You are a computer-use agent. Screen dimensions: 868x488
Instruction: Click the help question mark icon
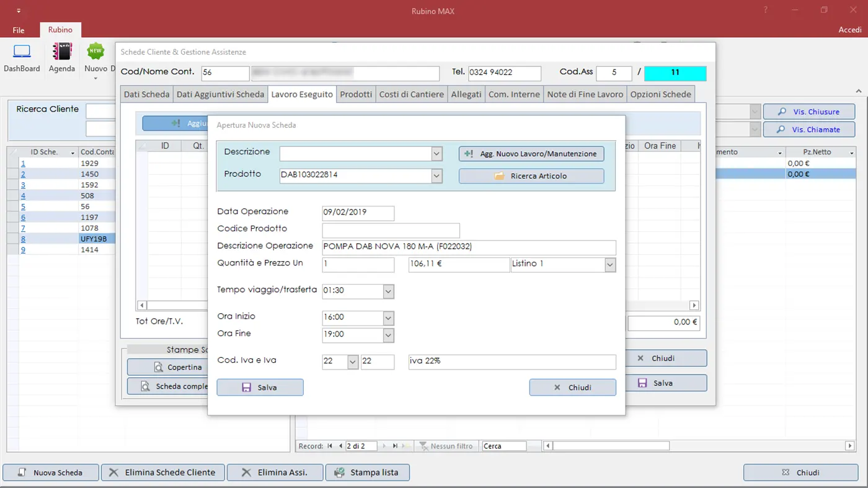click(x=767, y=11)
